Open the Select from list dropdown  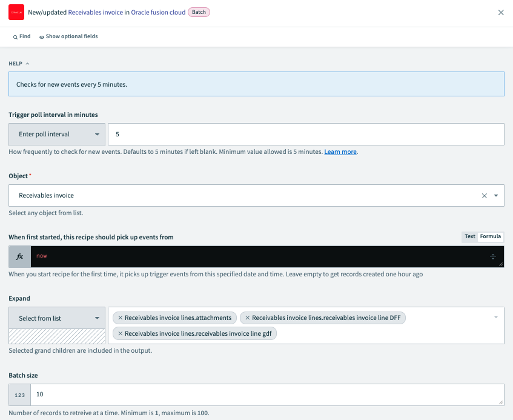[x=57, y=318]
